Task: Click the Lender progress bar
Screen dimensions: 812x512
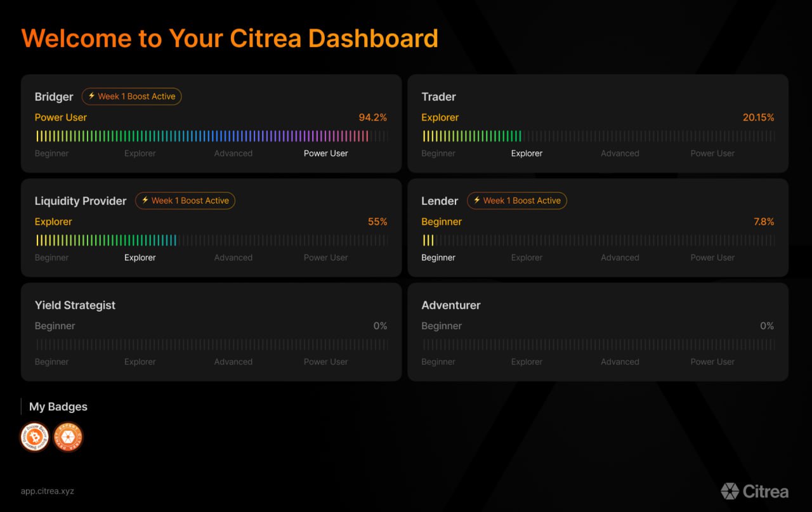Action: pyautogui.click(x=598, y=240)
